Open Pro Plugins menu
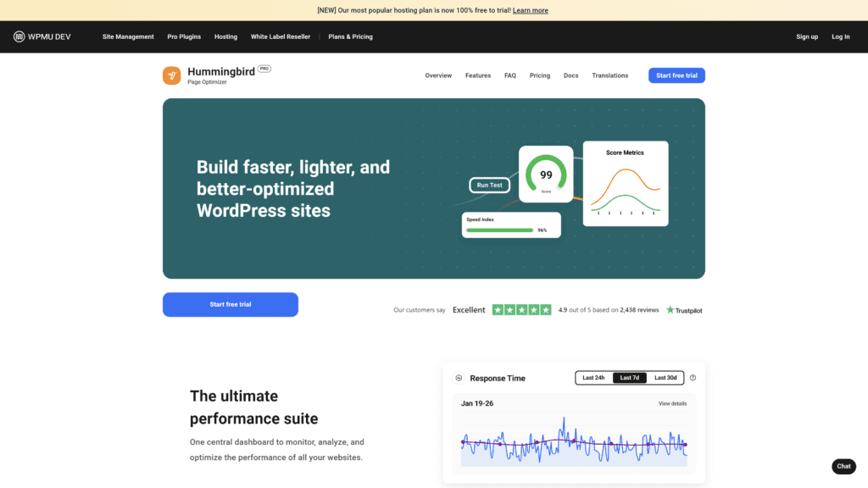The width and height of the screenshot is (868, 488). pyautogui.click(x=184, y=36)
